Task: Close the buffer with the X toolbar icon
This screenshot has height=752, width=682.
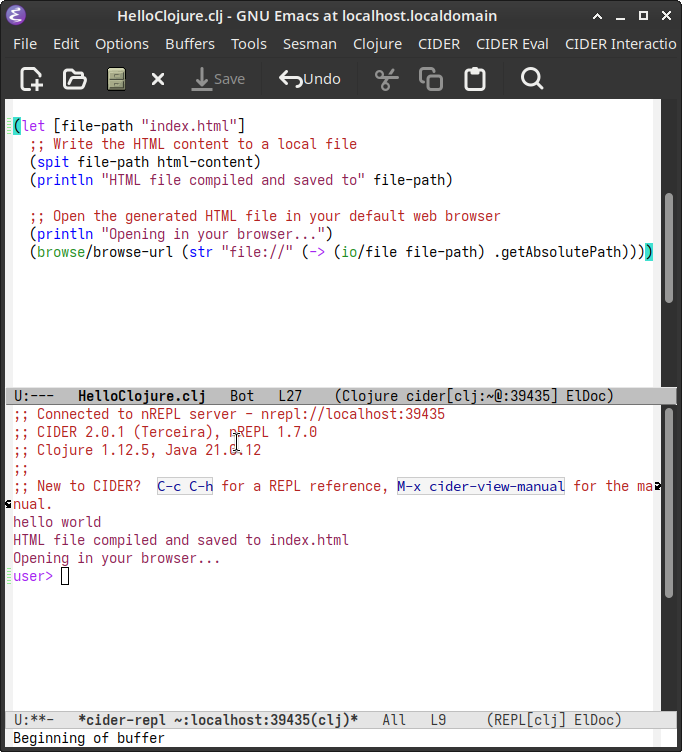Action: [x=158, y=79]
